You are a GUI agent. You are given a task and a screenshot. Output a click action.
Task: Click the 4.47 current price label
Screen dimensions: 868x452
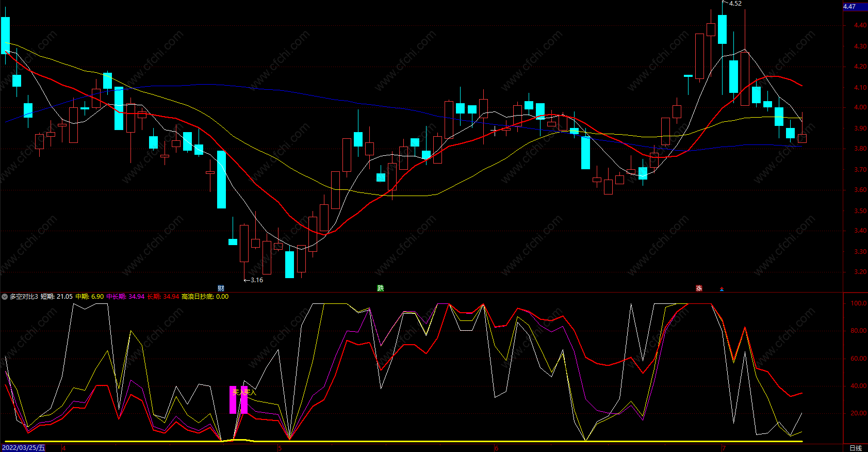pos(855,7)
